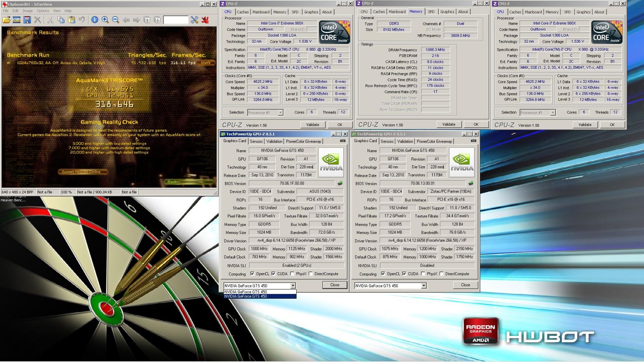Click the red IrfanView cat about icon
Viewport: 644px width, 362px height.
(x=205, y=20)
